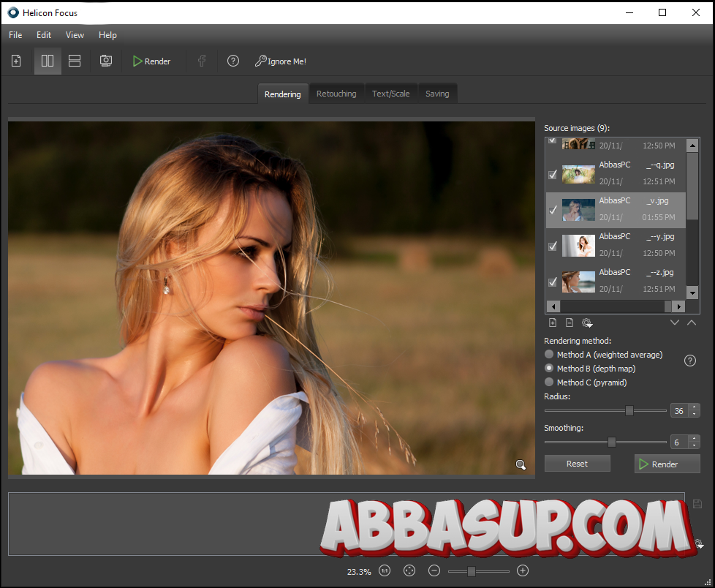Uncheck the _--q.jpg source image
Screen dimensions: 715x588
tap(553, 174)
